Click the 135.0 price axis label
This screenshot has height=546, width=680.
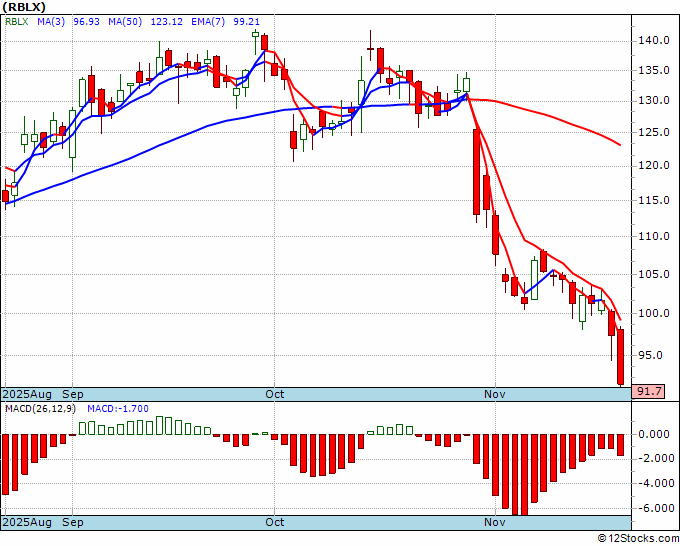click(x=654, y=70)
